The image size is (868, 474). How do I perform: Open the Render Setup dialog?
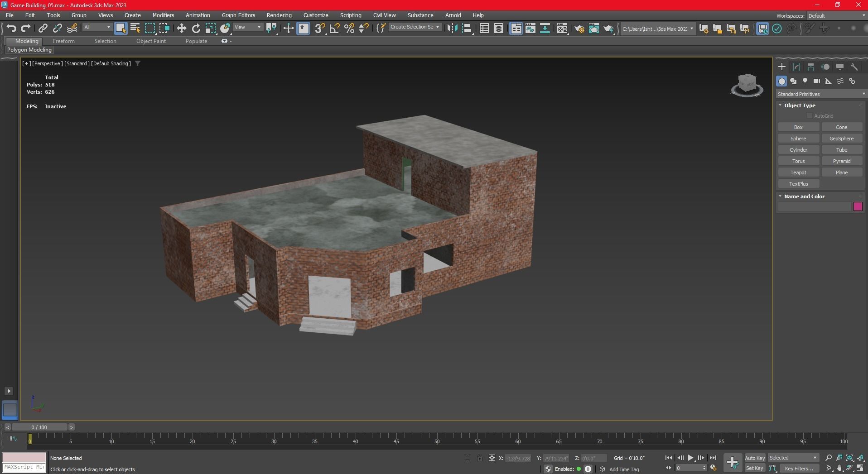click(579, 29)
